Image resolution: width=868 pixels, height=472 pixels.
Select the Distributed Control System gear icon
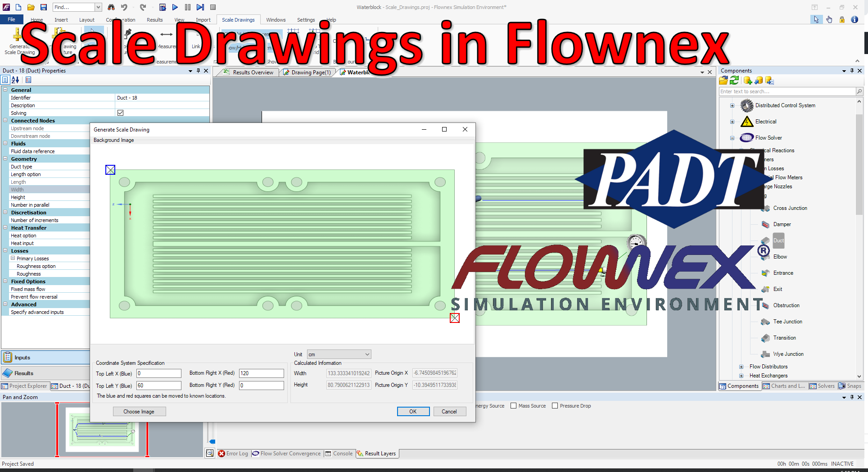[x=747, y=105]
